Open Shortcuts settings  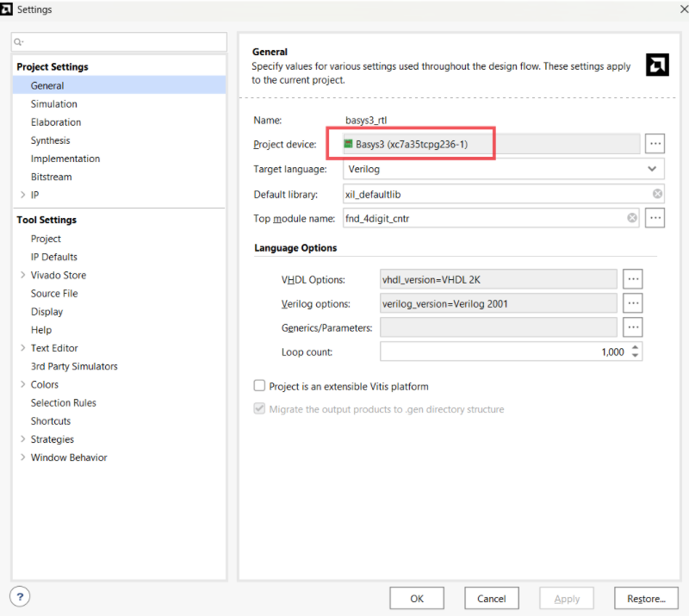(51, 420)
